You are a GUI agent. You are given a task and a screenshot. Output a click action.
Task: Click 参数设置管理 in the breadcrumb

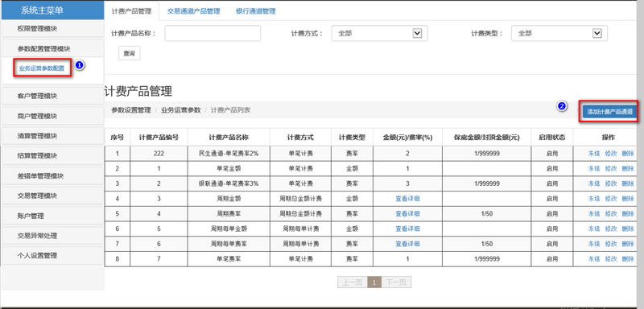pos(131,110)
